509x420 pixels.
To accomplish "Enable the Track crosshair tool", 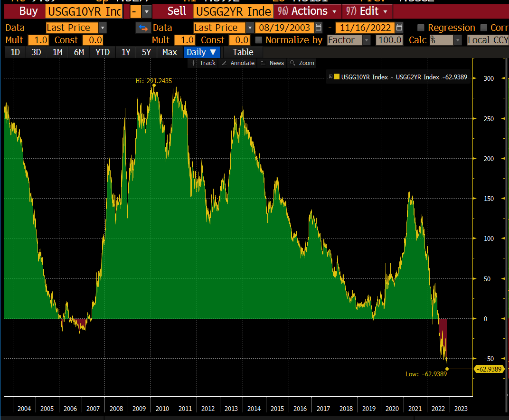I will (204, 63).
